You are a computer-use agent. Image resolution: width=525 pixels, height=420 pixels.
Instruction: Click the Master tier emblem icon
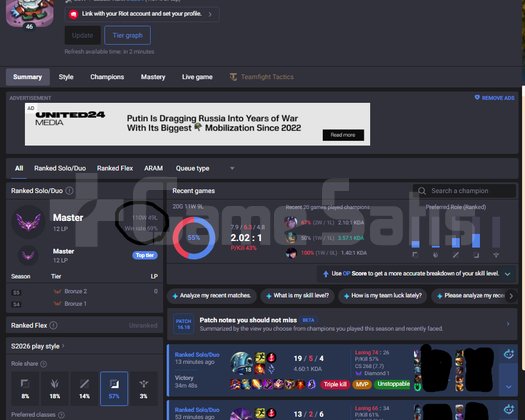(x=29, y=222)
